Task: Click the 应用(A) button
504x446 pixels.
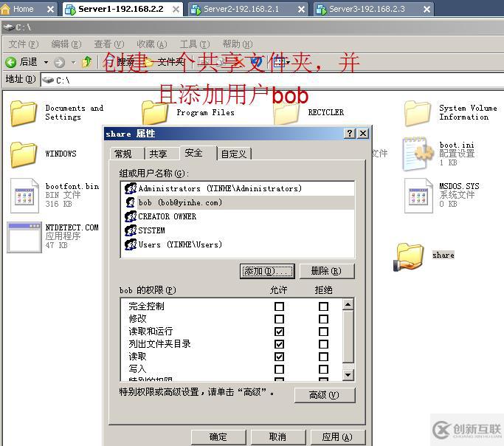Action: pos(338,437)
